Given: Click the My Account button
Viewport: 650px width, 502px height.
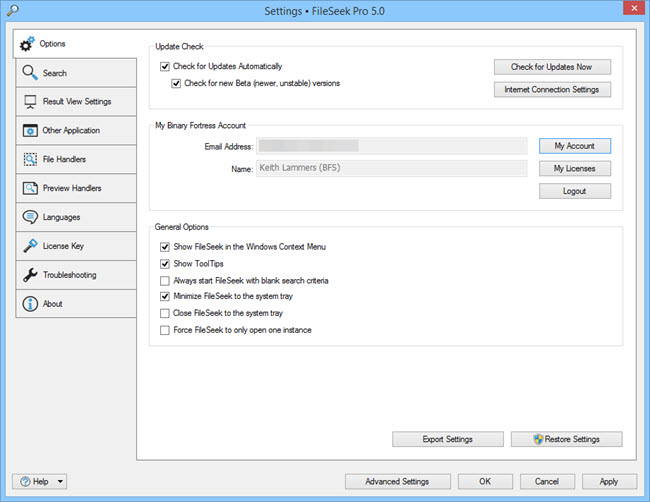Looking at the screenshot, I should point(575,146).
